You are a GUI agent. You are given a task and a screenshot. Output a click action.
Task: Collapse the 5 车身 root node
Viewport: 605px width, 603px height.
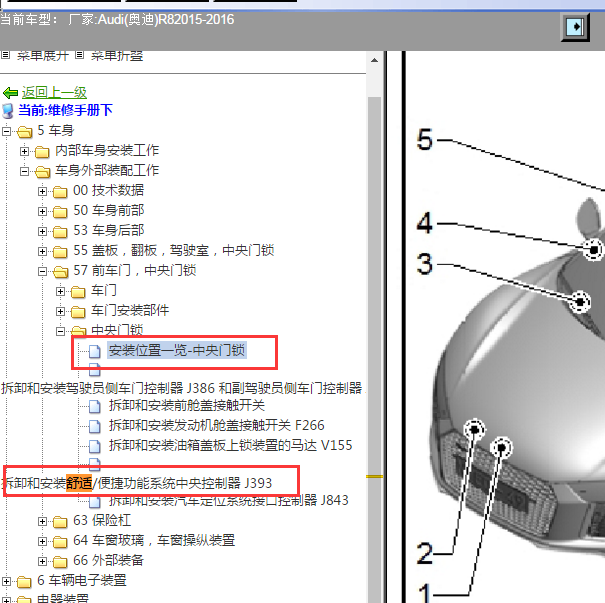[x=7, y=131]
